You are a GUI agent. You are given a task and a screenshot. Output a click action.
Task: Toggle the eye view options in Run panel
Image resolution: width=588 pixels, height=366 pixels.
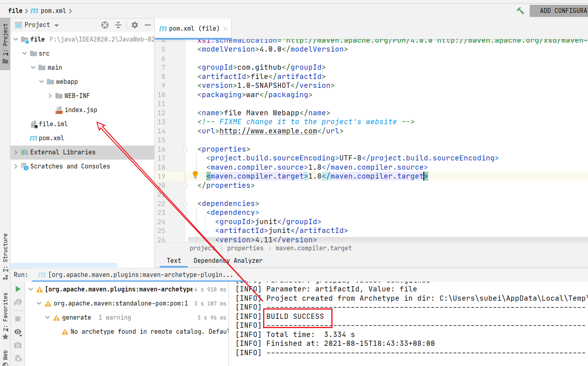18,332
